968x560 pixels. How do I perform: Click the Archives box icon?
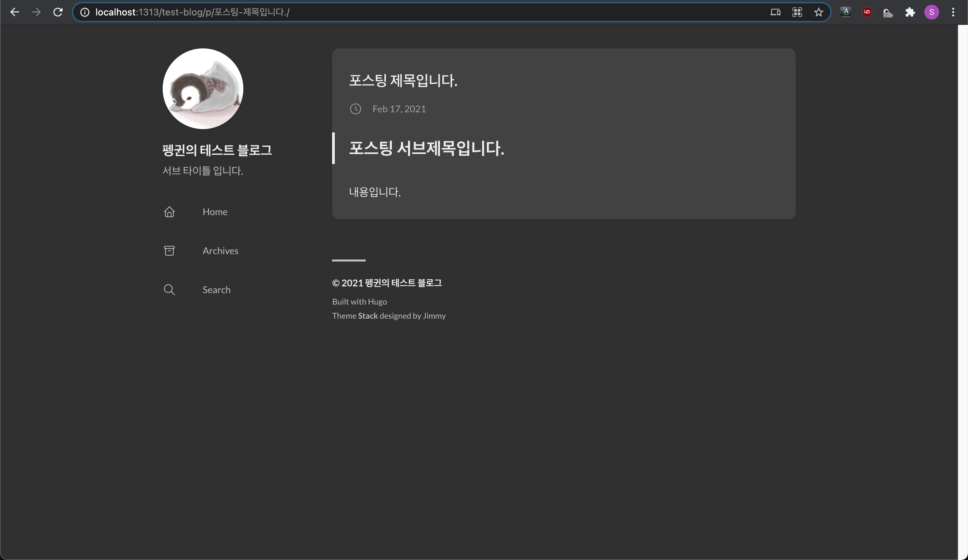click(169, 251)
